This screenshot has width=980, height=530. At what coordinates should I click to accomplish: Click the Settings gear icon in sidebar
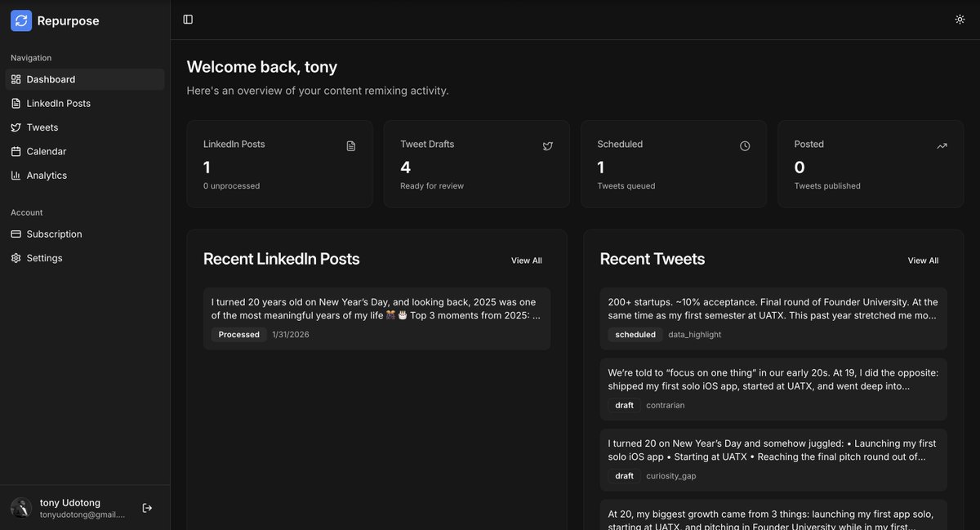click(16, 258)
